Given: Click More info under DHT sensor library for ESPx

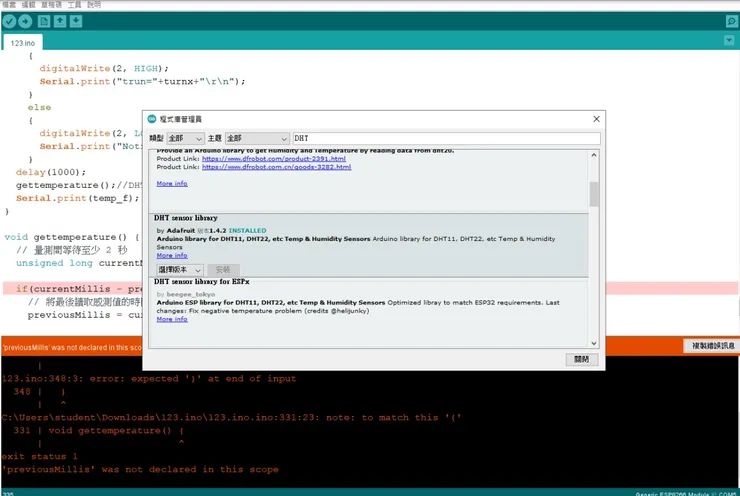Looking at the screenshot, I should coord(172,319).
